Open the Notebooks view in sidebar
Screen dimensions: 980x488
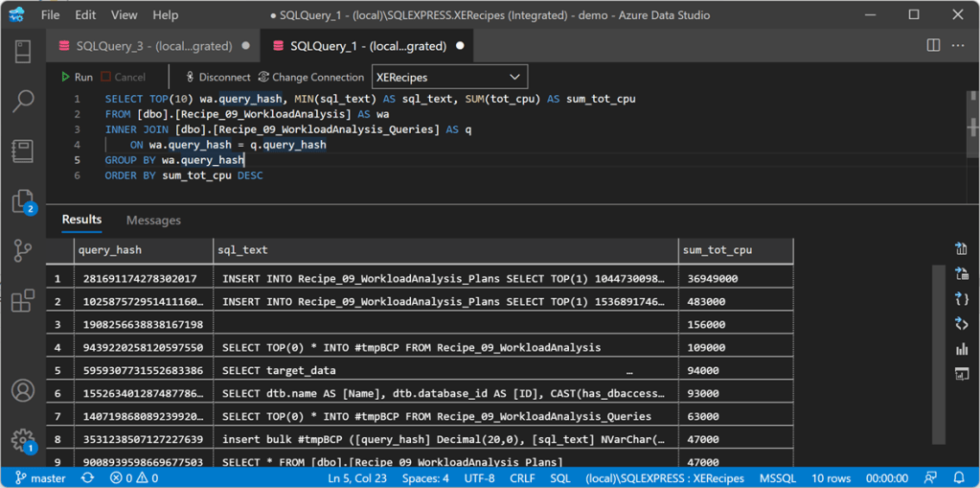23,151
